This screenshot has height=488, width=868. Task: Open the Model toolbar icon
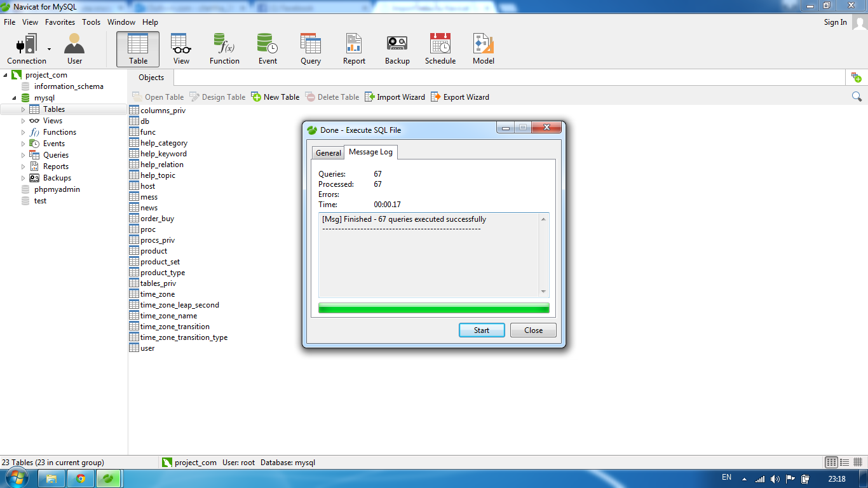484,50
